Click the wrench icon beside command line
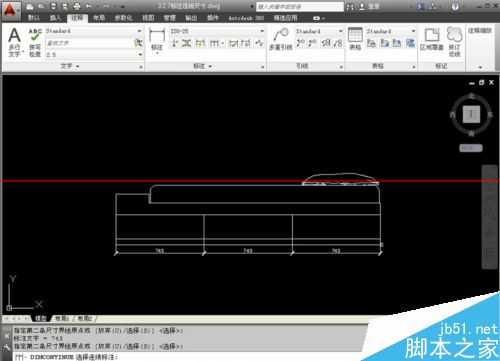500x361 pixels. point(6,348)
